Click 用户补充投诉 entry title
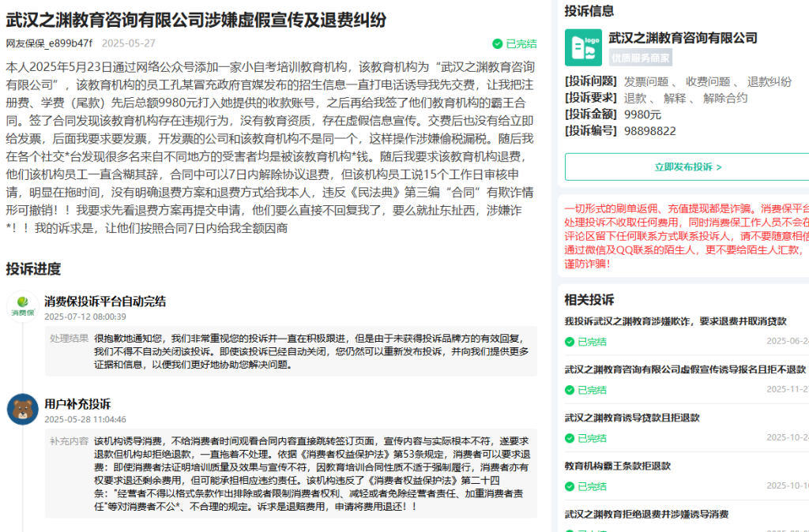The width and height of the screenshot is (809, 532). (77, 404)
